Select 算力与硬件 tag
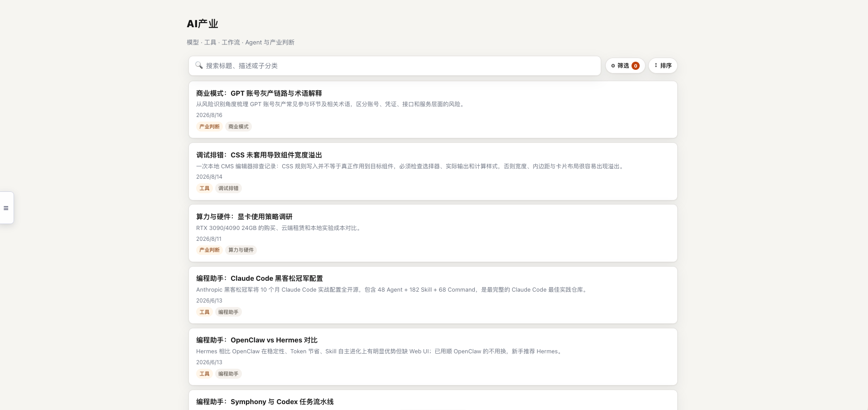The width and height of the screenshot is (868, 410). (x=241, y=250)
